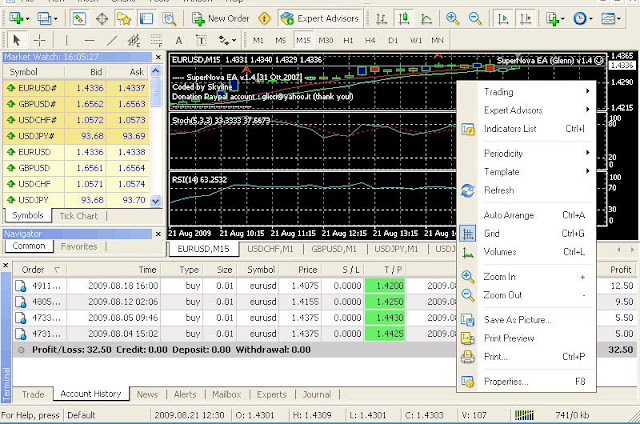The height and width of the screenshot is (424, 640).
Task: Sort by the Order column header
Action: click(x=40, y=270)
